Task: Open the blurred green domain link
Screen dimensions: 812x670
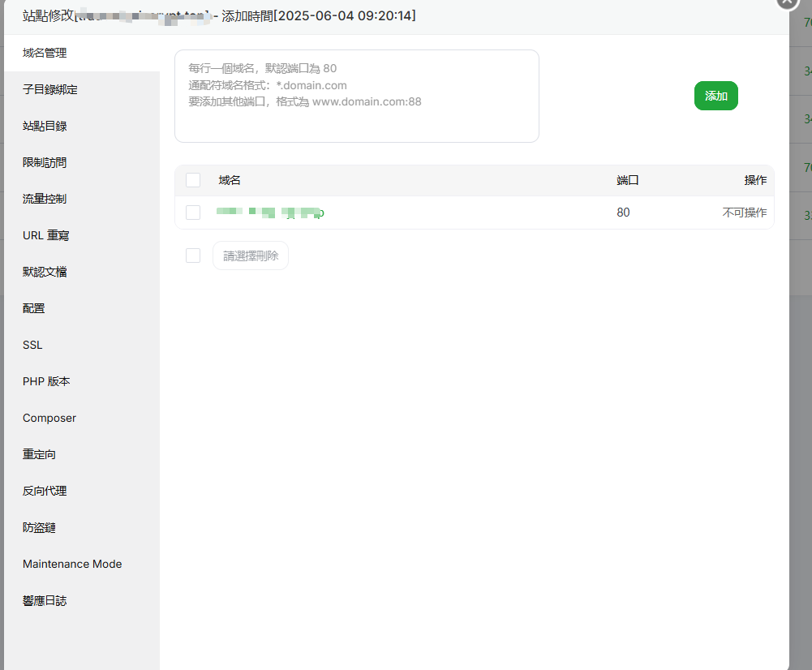Action: pyautogui.click(x=270, y=213)
